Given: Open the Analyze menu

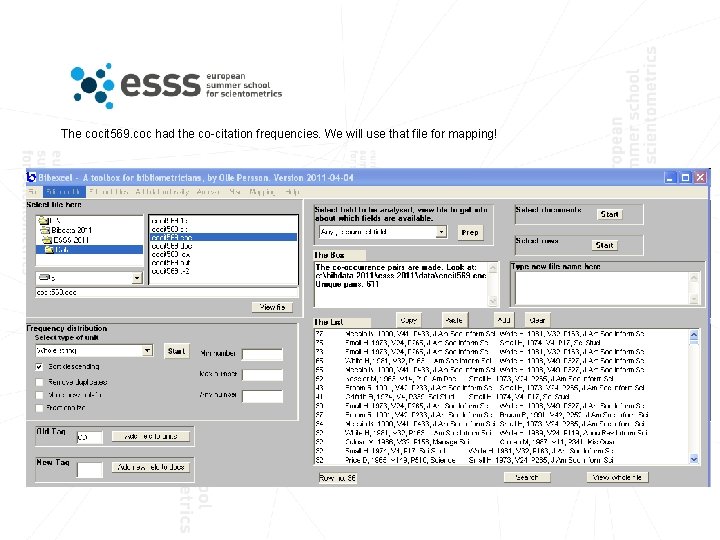Looking at the screenshot, I should tap(208, 191).
